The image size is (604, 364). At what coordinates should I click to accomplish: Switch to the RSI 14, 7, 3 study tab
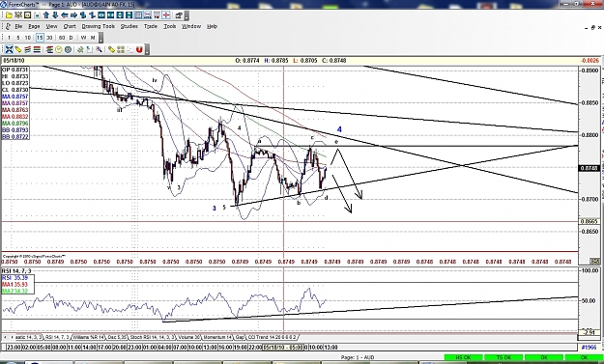coord(57,337)
